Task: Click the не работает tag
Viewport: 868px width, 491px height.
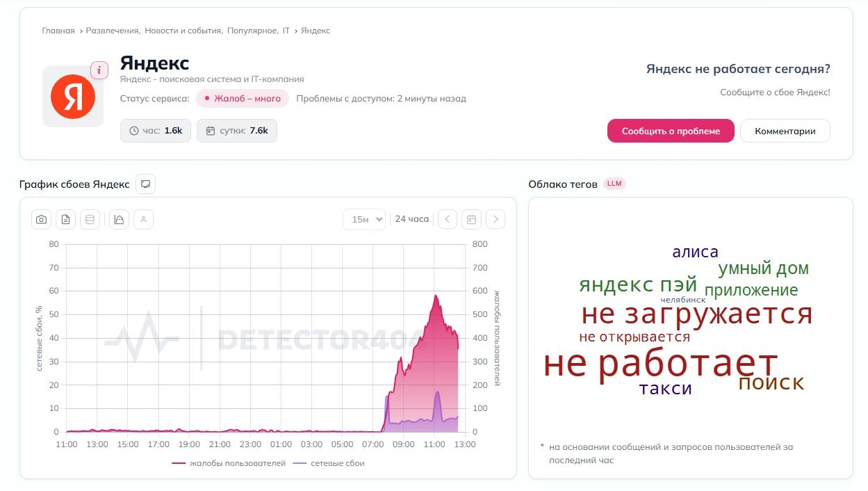Action: 660,364
